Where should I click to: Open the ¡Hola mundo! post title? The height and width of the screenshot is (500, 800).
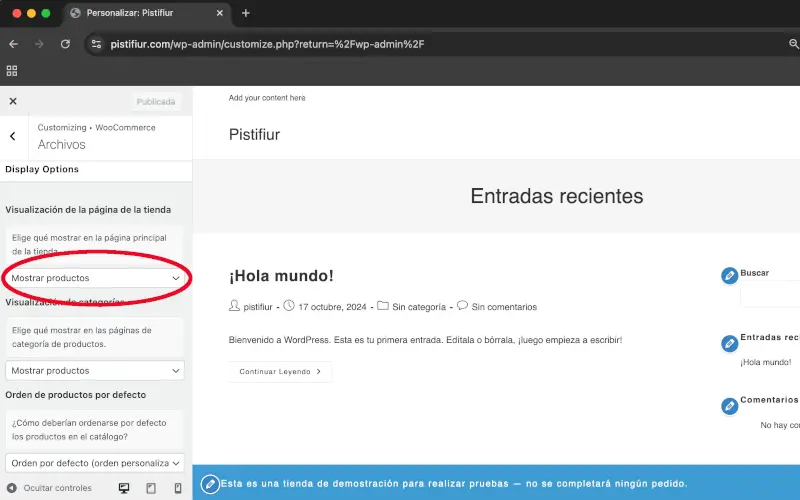pyautogui.click(x=281, y=276)
